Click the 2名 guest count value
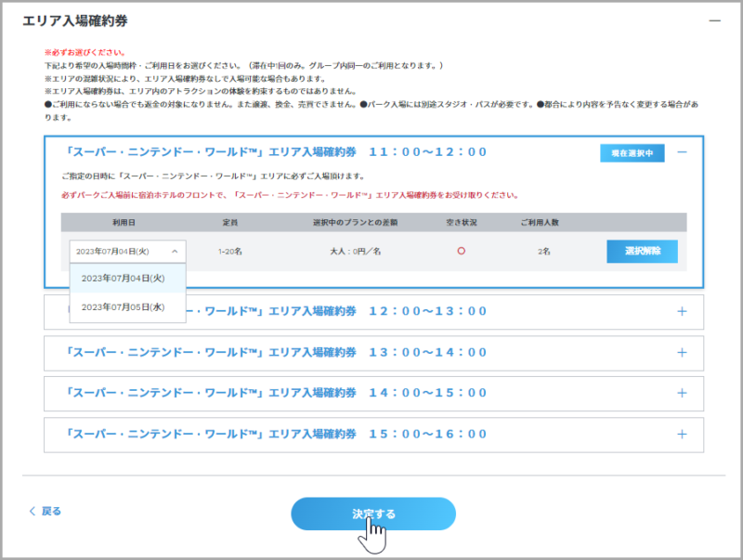The image size is (743, 560). pyautogui.click(x=544, y=252)
